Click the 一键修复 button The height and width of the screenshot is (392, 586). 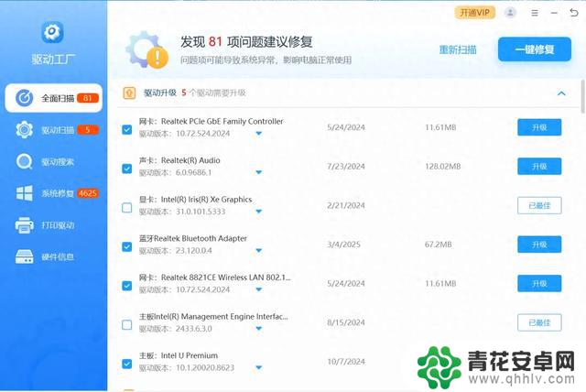tap(535, 49)
